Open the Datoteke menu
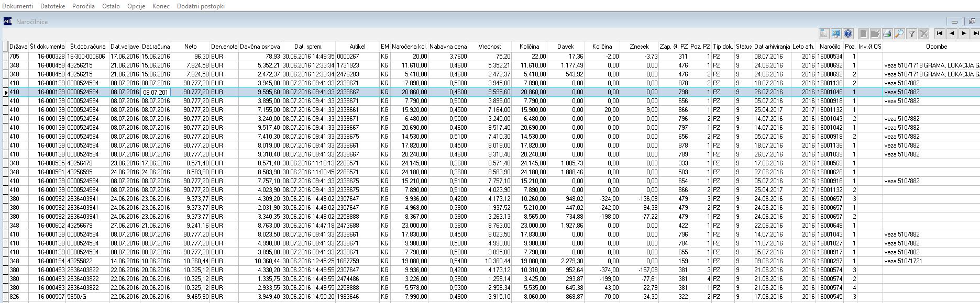Image resolution: width=980 pixels, height=303 pixels. coord(53,6)
